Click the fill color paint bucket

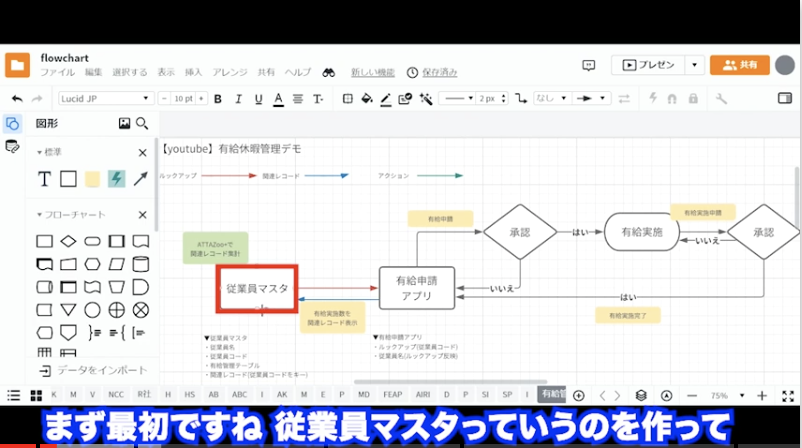coord(366,99)
